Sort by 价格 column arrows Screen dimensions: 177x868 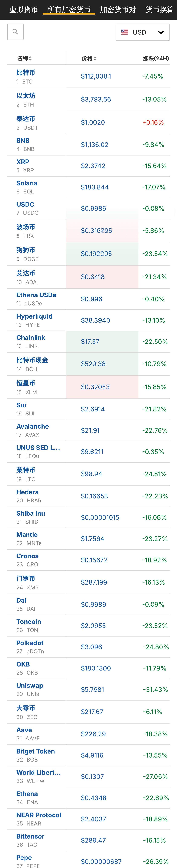[x=95, y=59]
